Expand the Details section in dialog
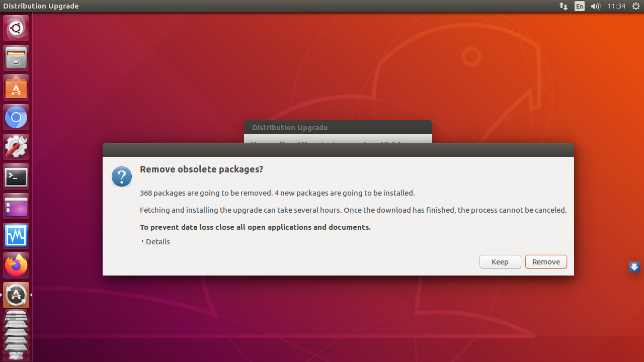This screenshot has height=362, width=644. 155,242
